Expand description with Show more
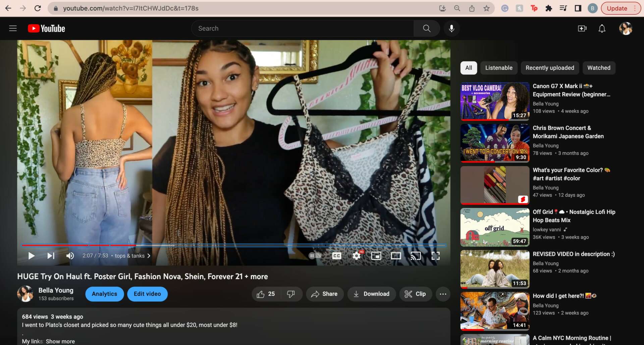The image size is (644, 345). coord(60,341)
